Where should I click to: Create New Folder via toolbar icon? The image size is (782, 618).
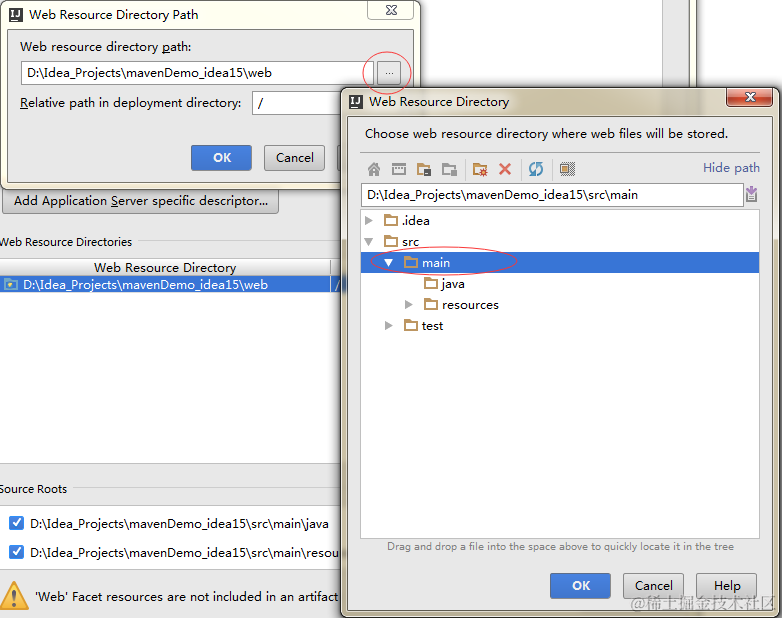480,169
